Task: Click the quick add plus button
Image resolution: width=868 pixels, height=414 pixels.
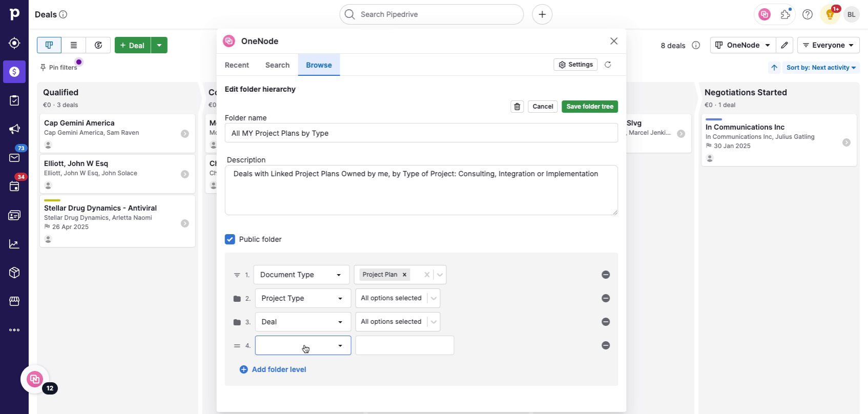Action: (x=542, y=14)
